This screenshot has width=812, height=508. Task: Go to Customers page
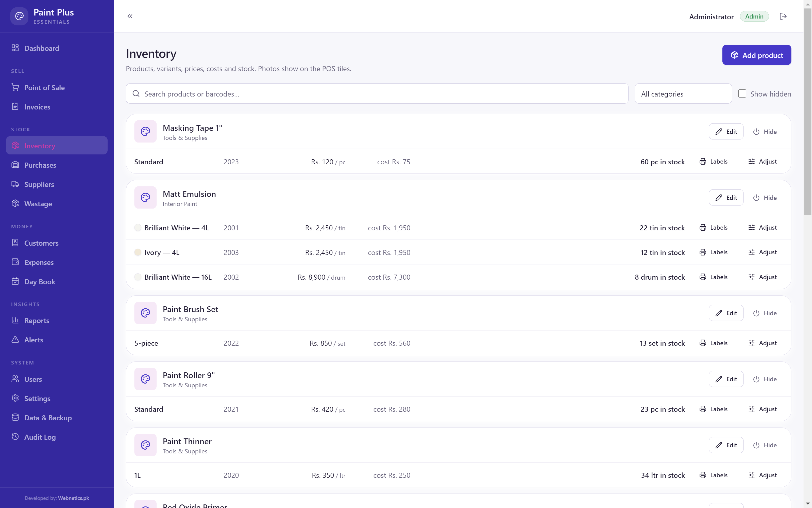point(57,243)
